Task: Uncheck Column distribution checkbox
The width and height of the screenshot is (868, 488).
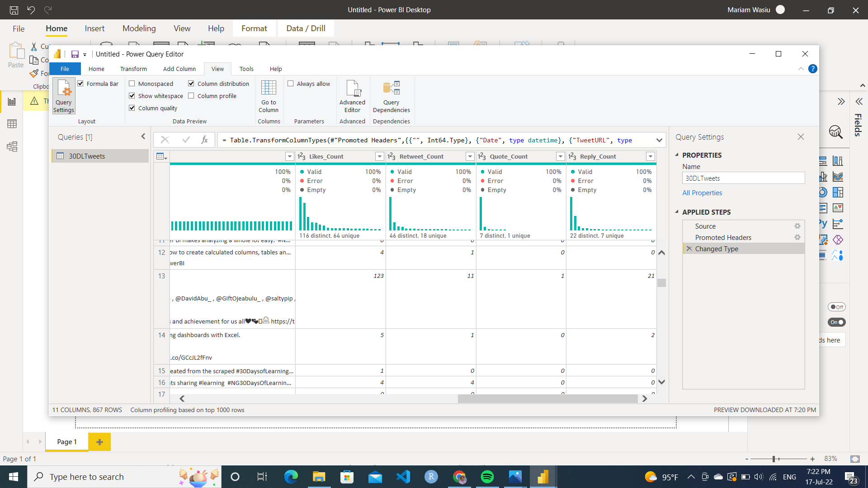Action: tap(191, 84)
